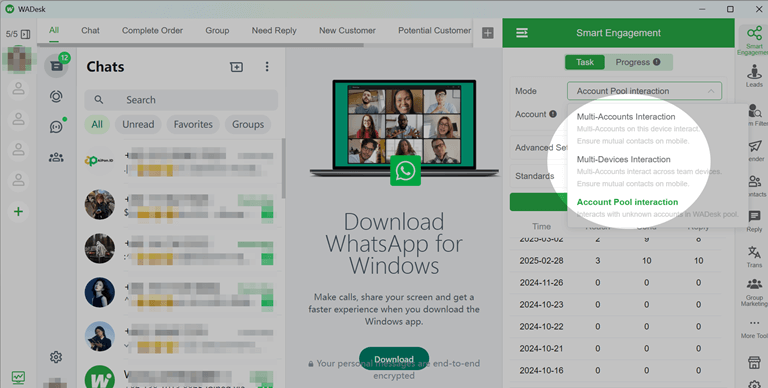
Task: Select the 2025-02-28 row date
Action: point(541,261)
